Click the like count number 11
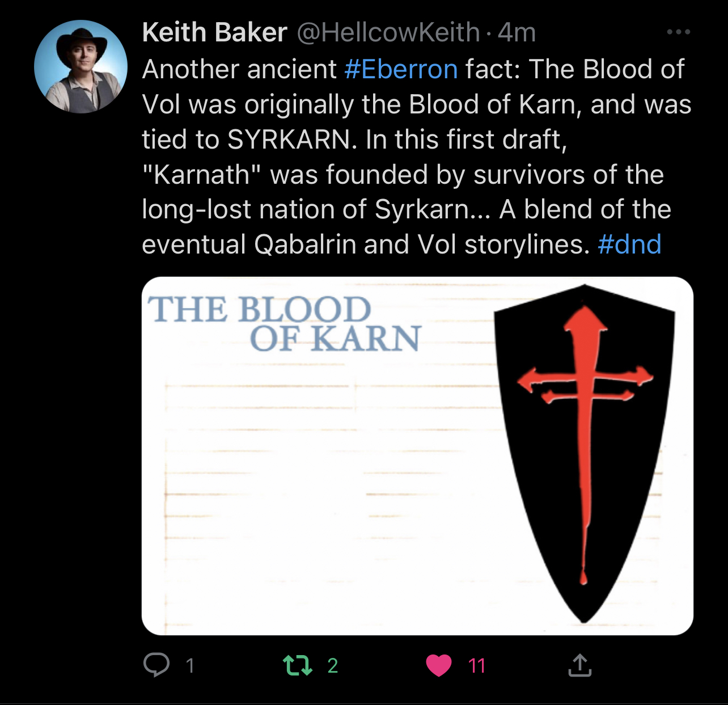Viewport: 728px width, 705px height. coord(477,665)
